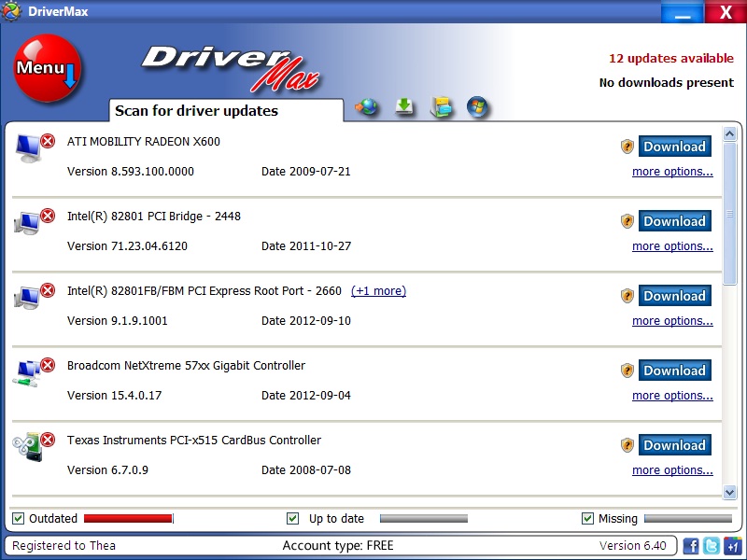Click the scrollbar up arrow
This screenshot has width=747, height=560.
click(x=729, y=134)
